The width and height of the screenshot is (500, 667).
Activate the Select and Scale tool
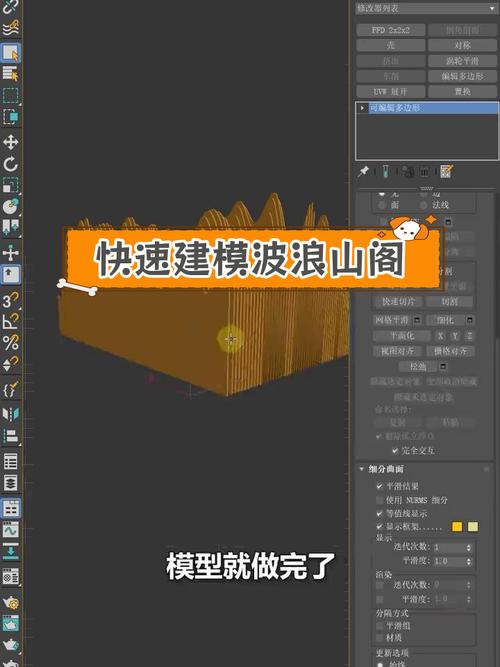(x=11, y=185)
